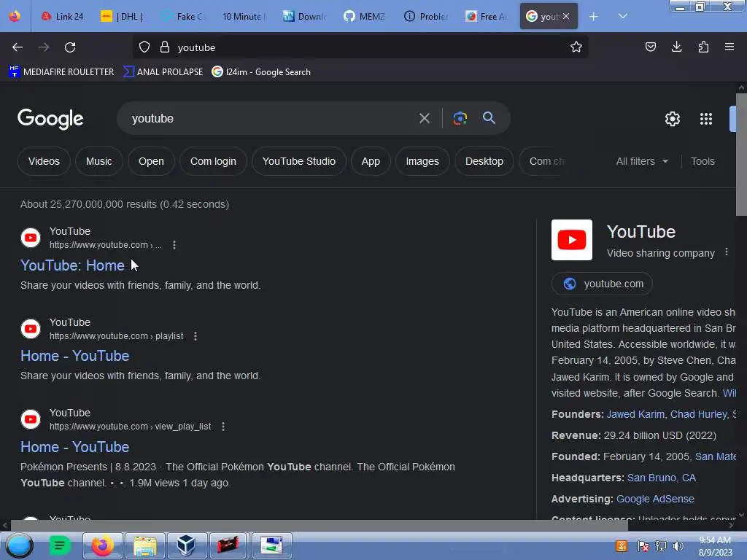Follow the San Bruno, CA link
The width and height of the screenshot is (747, 560).
(661, 478)
